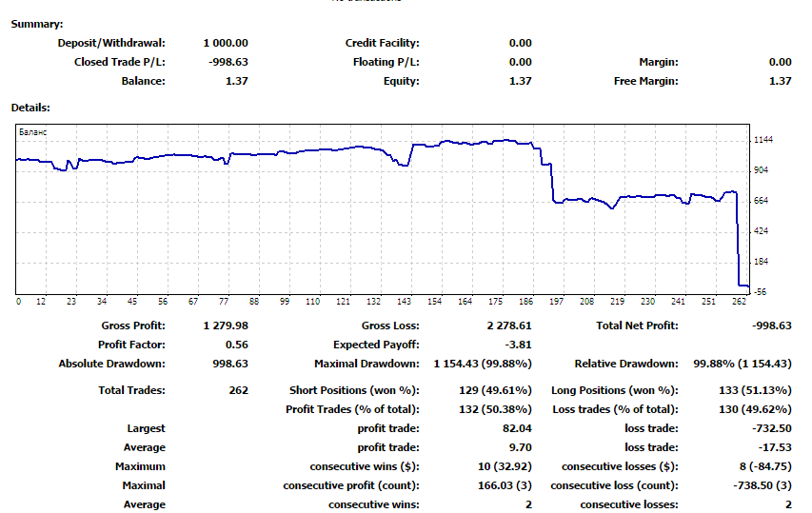
Task: Click the Maximal Drawdown value 1 154.43 (99.88%)
Action: pos(483,364)
